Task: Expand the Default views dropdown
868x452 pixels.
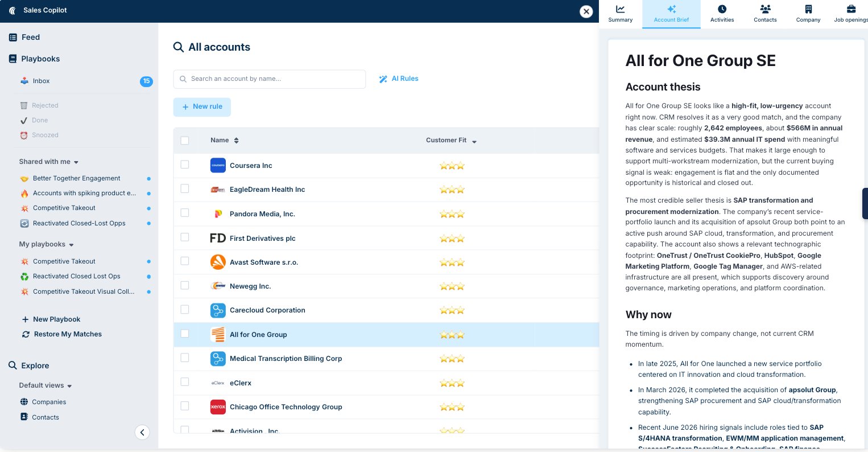Action: (69, 386)
